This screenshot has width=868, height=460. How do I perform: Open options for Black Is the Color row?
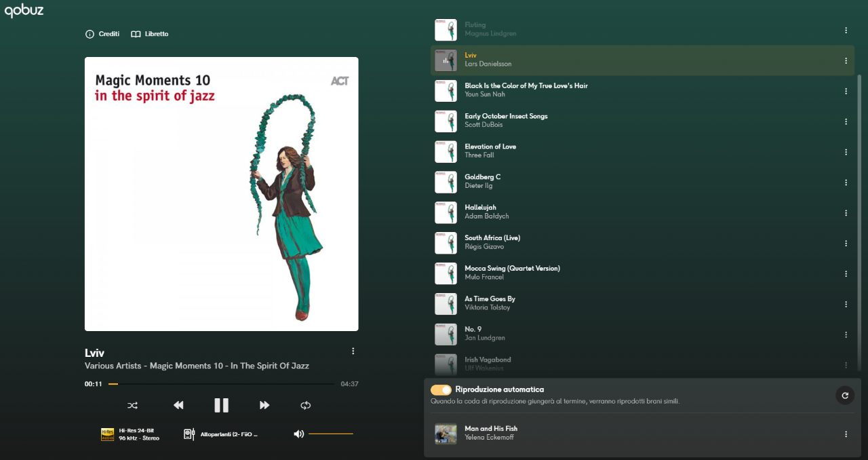846,91
